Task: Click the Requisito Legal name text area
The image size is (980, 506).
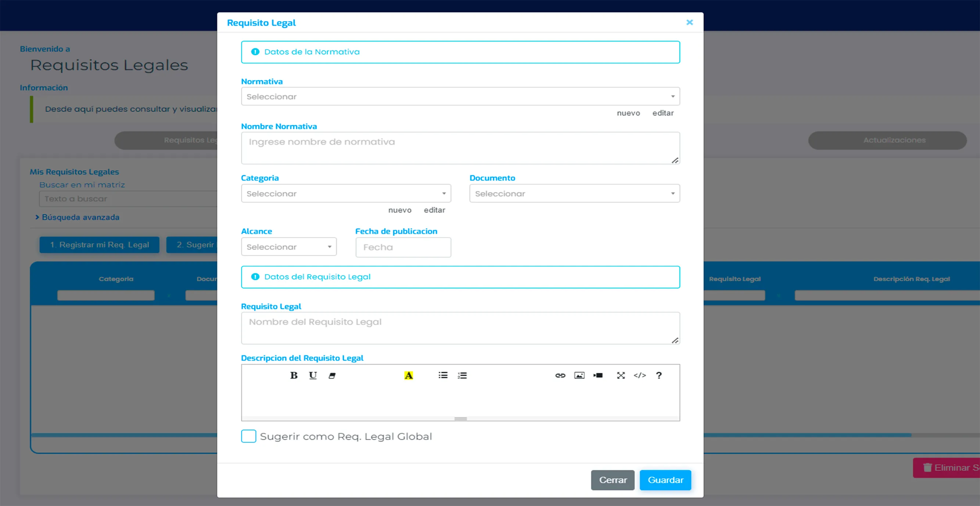Action: pyautogui.click(x=460, y=328)
